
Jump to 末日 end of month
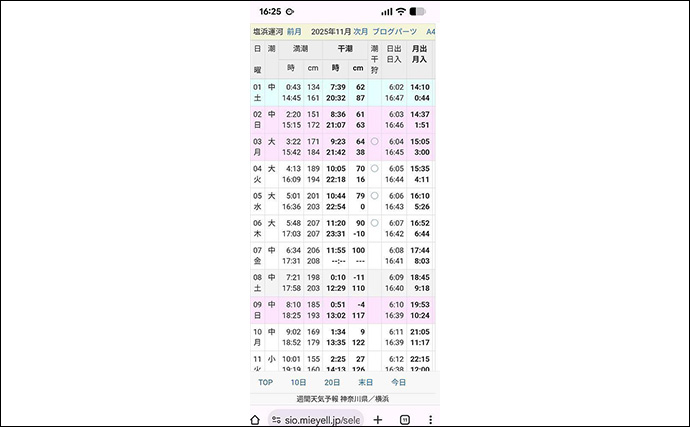(365, 382)
